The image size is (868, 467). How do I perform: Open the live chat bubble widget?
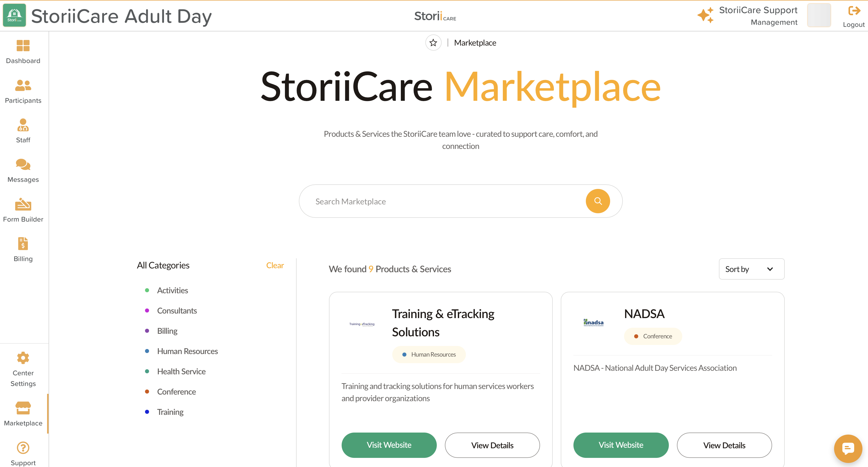848,449
